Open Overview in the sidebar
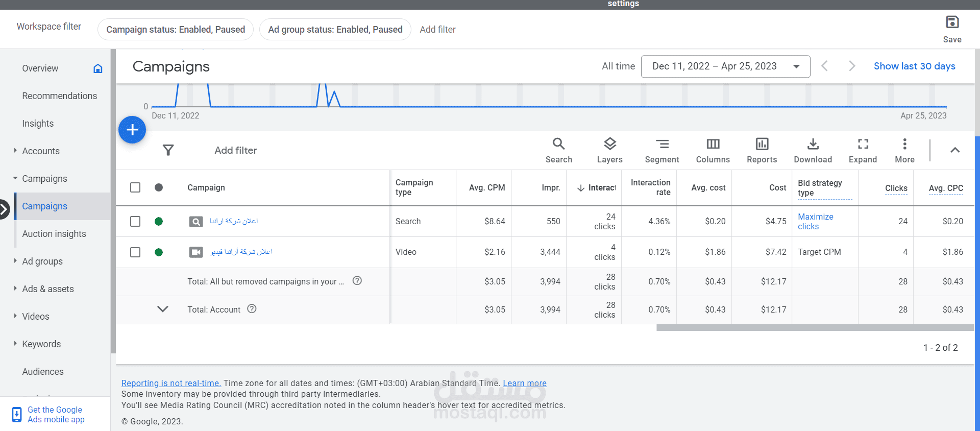The image size is (980, 431). coord(40,68)
